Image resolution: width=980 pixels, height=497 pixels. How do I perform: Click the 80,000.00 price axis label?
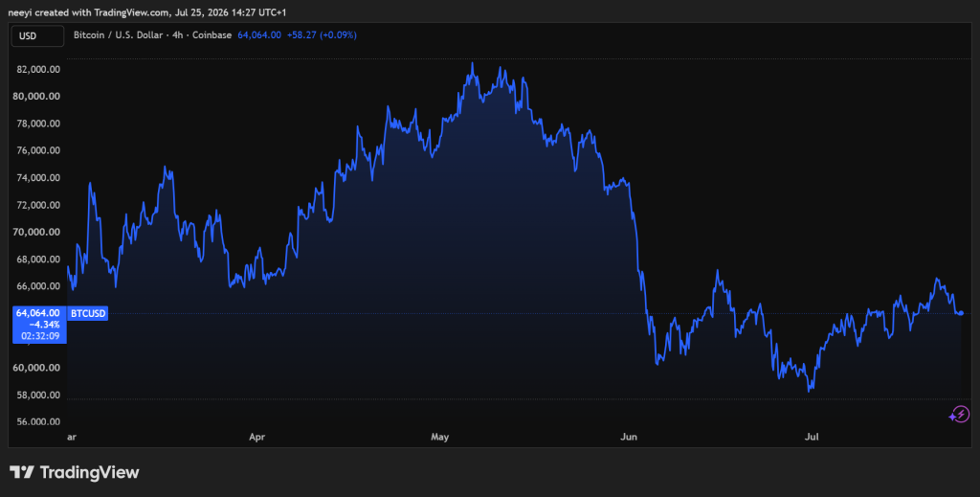click(x=38, y=97)
